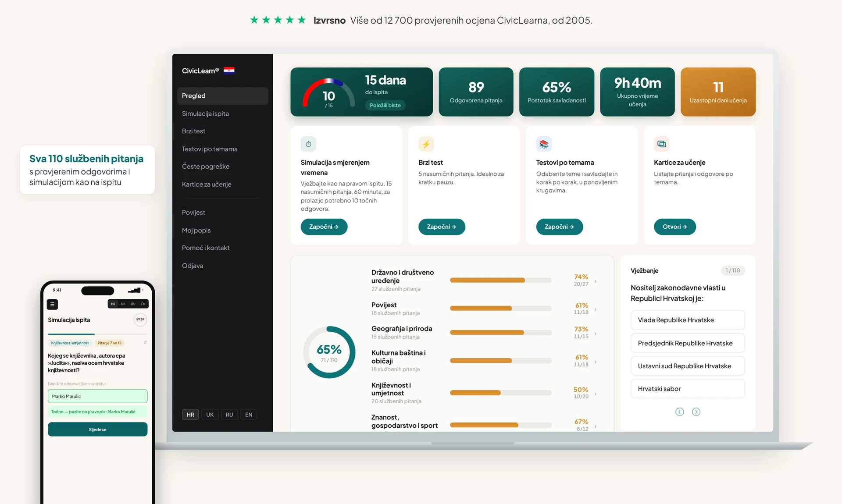Bookmark the phone question with the star icon
The image size is (842, 504).
click(x=145, y=343)
